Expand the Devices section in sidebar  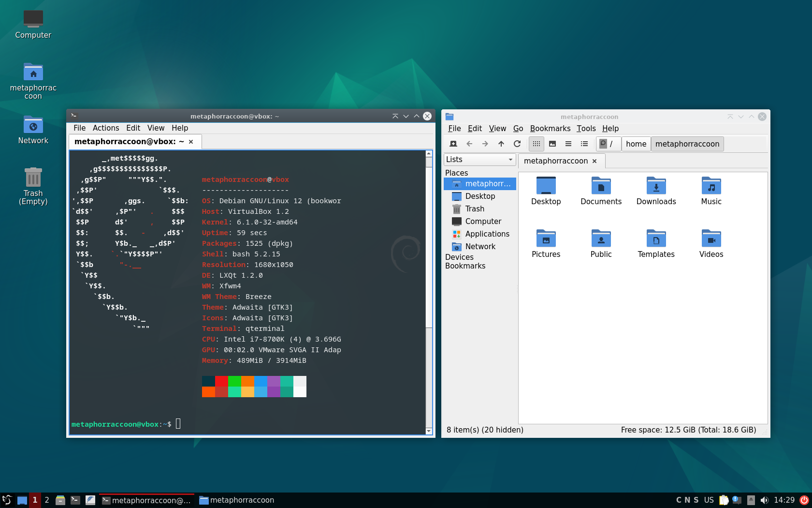pos(459,257)
